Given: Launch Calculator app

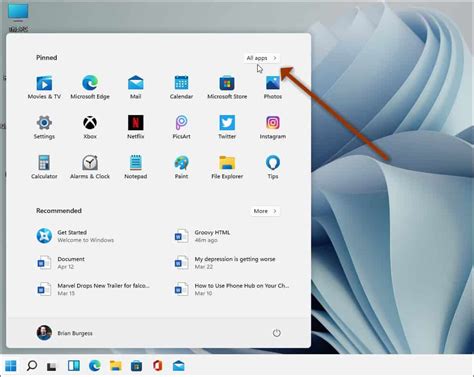Looking at the screenshot, I should [44, 167].
